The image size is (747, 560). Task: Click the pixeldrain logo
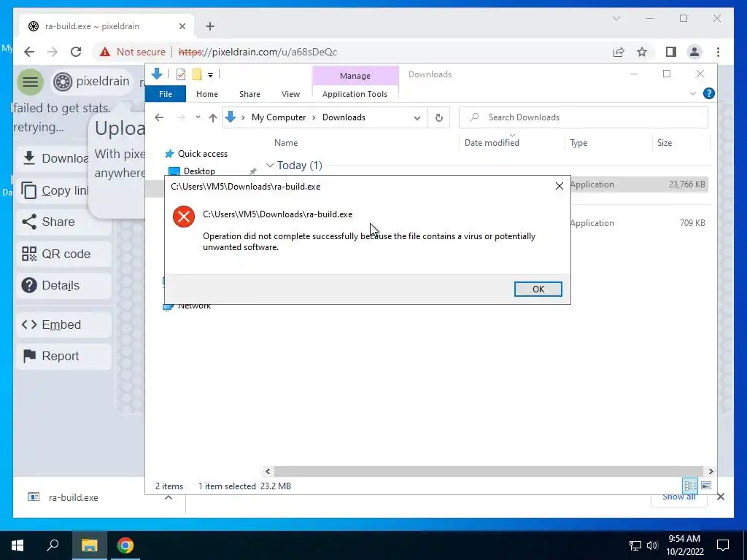[91, 82]
